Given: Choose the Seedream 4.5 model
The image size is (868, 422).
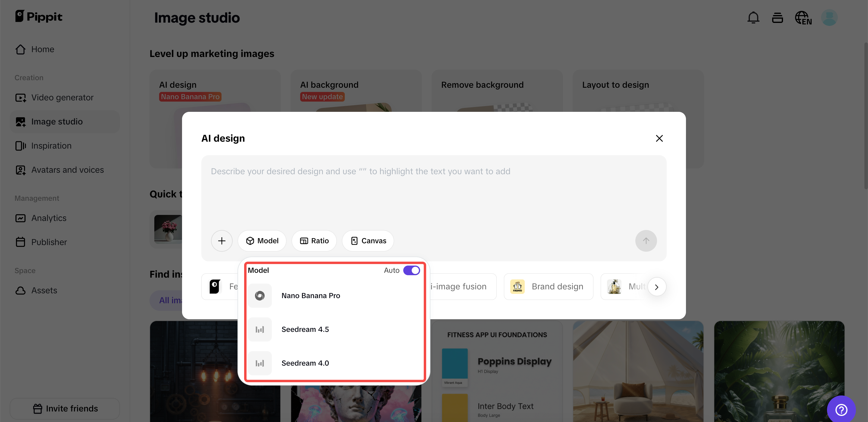Looking at the screenshot, I should [305, 329].
